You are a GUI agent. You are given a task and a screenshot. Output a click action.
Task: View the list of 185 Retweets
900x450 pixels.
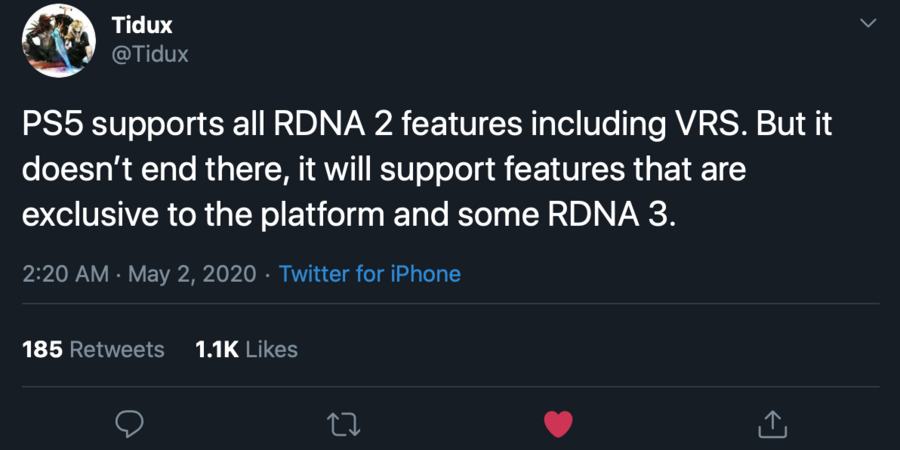tap(93, 349)
